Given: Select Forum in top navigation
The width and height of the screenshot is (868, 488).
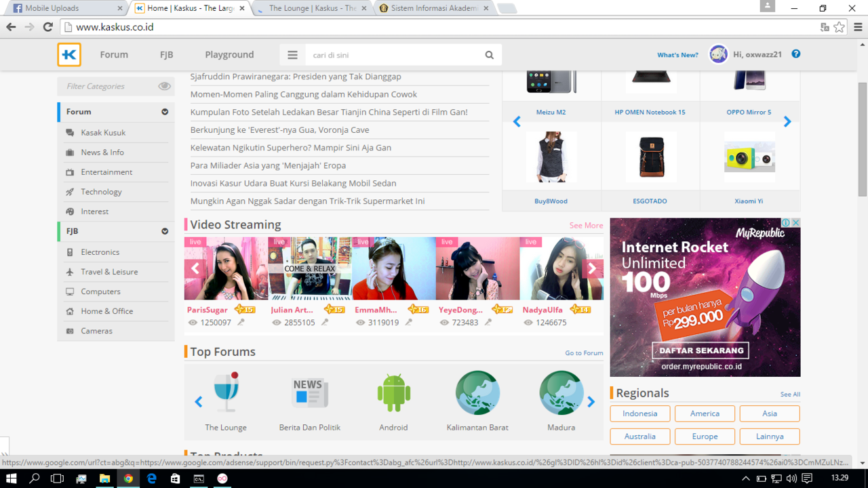Looking at the screenshot, I should [114, 55].
